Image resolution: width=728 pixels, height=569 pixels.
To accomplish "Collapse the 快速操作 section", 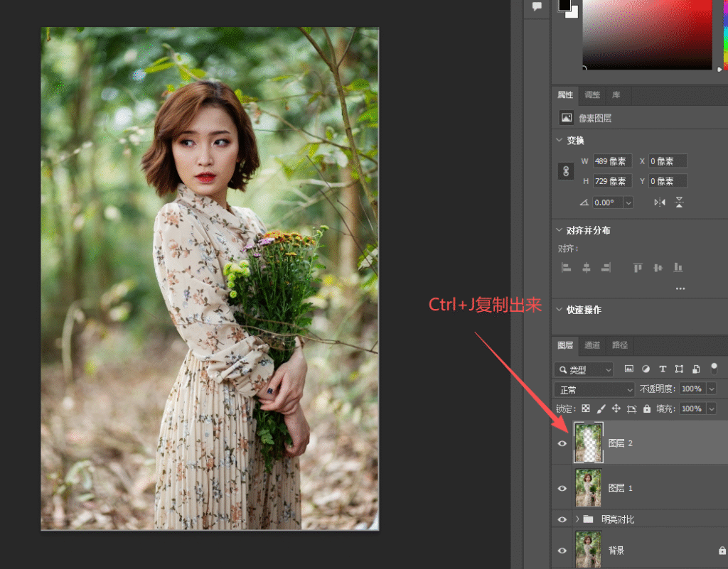I will (560, 309).
